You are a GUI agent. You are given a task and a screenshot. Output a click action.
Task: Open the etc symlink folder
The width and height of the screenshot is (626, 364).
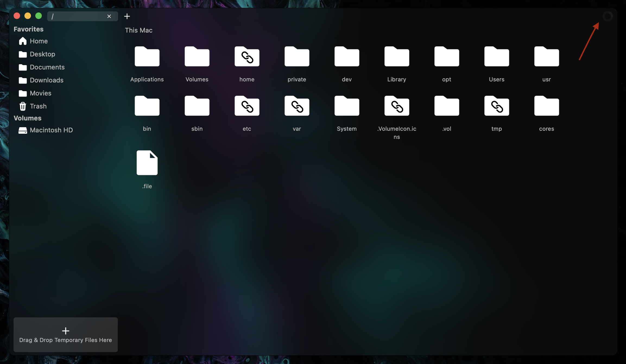pos(247,106)
